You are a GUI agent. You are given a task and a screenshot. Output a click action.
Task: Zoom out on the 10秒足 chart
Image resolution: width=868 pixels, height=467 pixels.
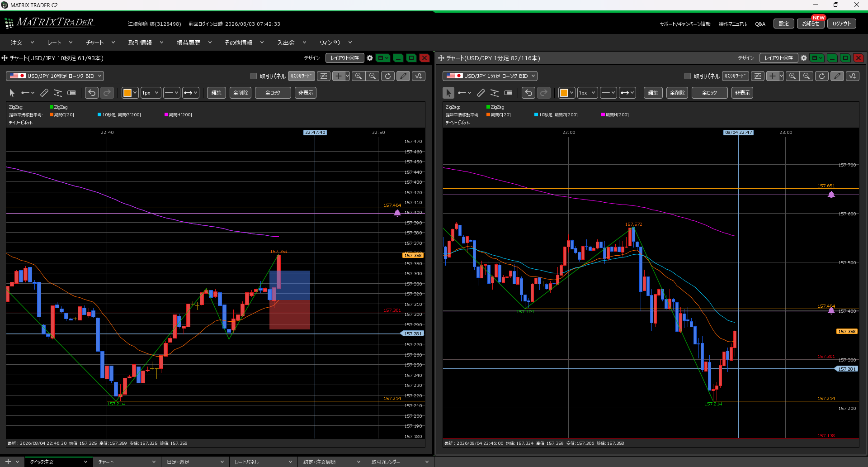click(373, 76)
